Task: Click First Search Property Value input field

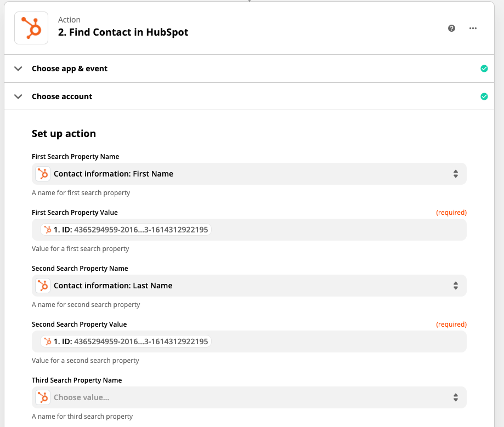Action: tap(249, 230)
